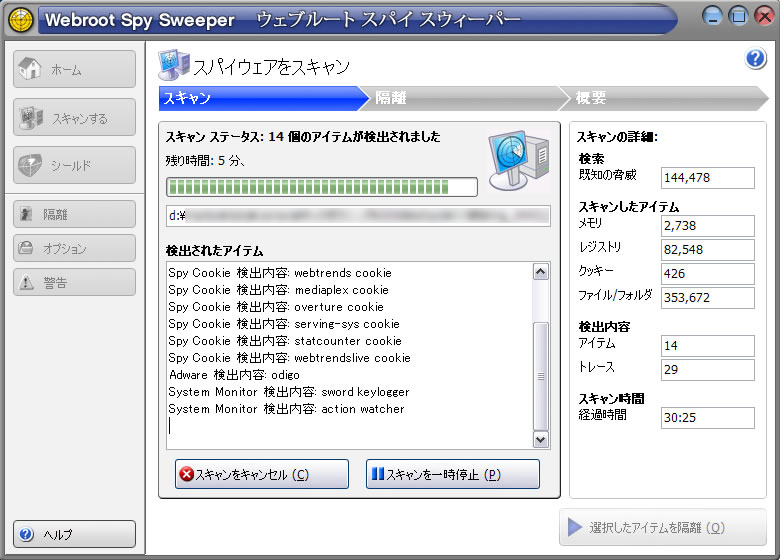Close the Spy Sweeper window

(x=765, y=16)
